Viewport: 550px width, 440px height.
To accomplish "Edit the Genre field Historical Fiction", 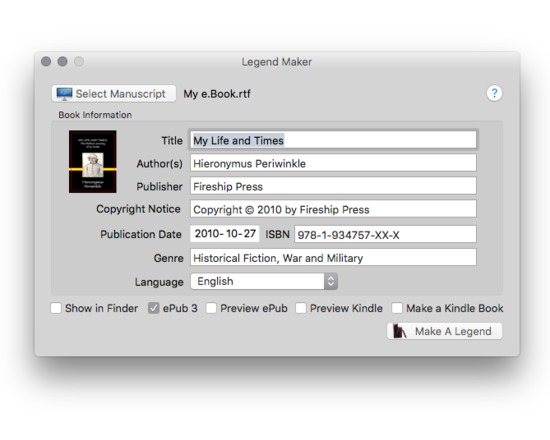I will 333,258.
